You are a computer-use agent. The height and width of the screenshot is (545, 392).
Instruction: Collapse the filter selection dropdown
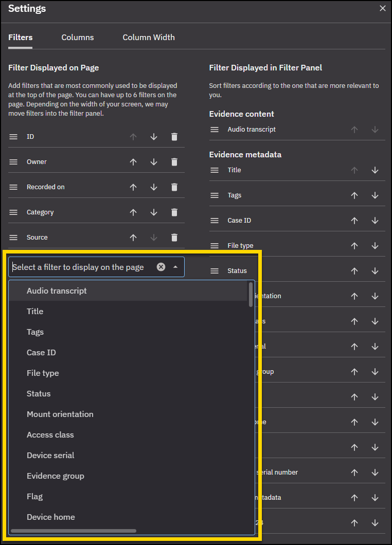click(175, 266)
